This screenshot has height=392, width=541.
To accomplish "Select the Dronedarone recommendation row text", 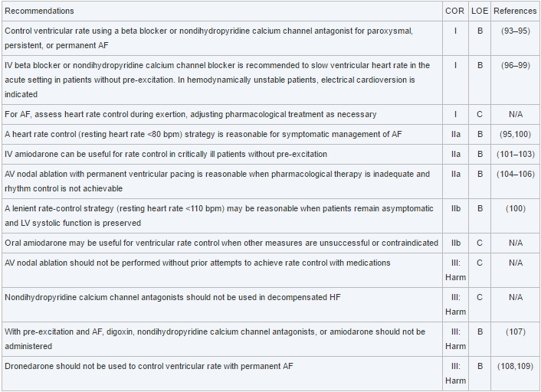I will pyautogui.click(x=149, y=366).
